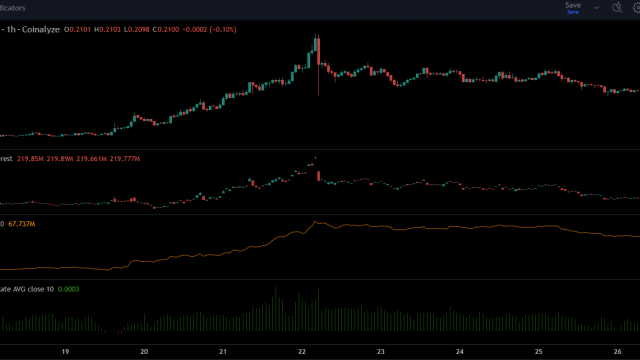Viewport: 640px width, 360px height.
Task: Click the low price value L0.2098
Action: pyautogui.click(x=137, y=29)
